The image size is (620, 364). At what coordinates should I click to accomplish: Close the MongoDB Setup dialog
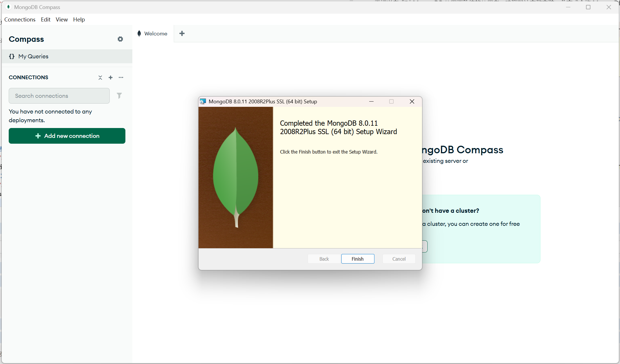click(x=412, y=101)
